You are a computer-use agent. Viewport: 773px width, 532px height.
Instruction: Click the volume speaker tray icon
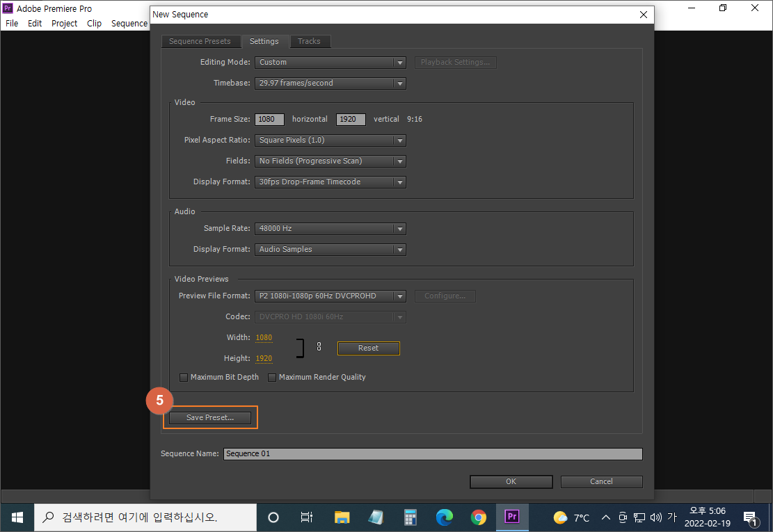[x=655, y=517]
